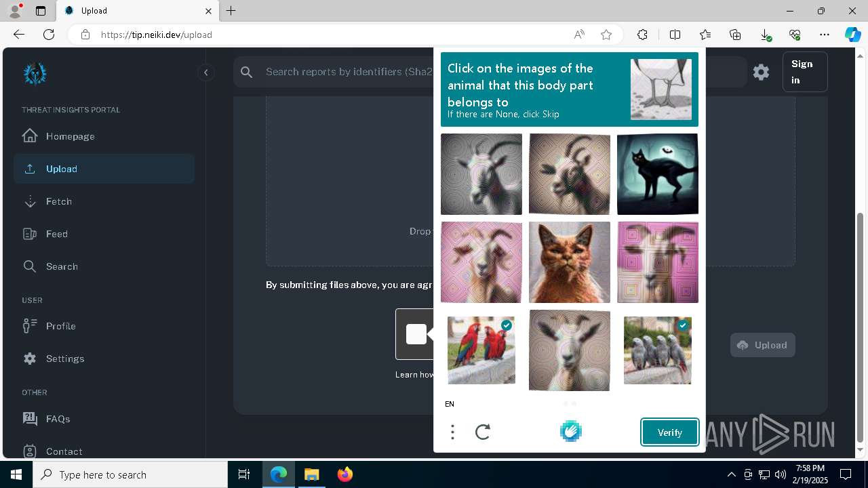Click the Threat Insights Portal logo
This screenshot has width=868, height=488.
(35, 74)
